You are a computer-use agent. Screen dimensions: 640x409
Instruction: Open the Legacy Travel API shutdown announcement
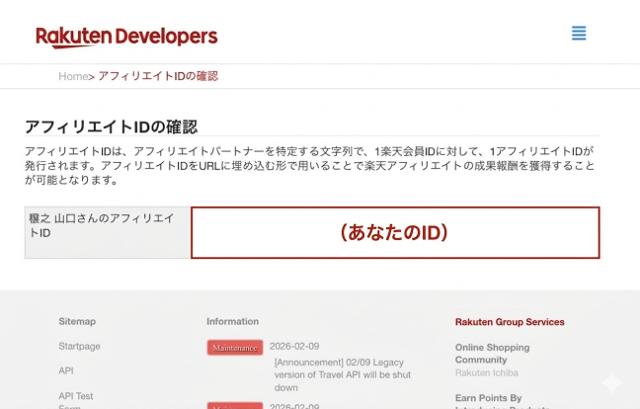tap(342, 375)
